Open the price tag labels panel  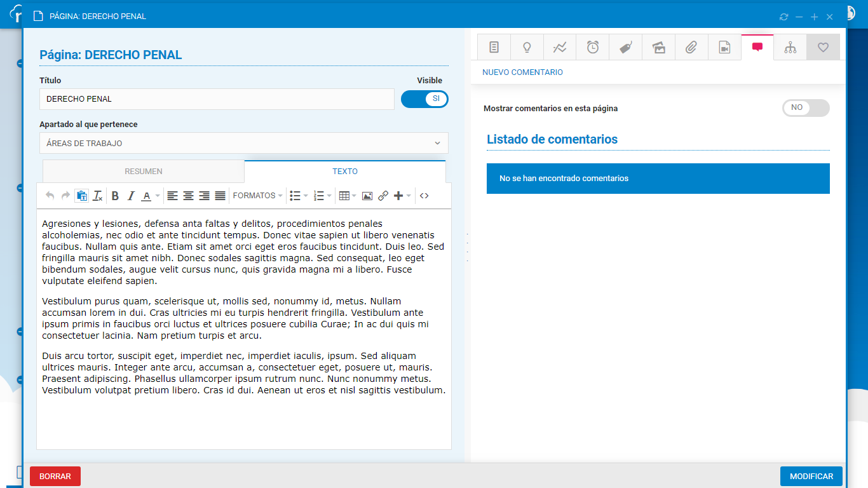pos(626,48)
